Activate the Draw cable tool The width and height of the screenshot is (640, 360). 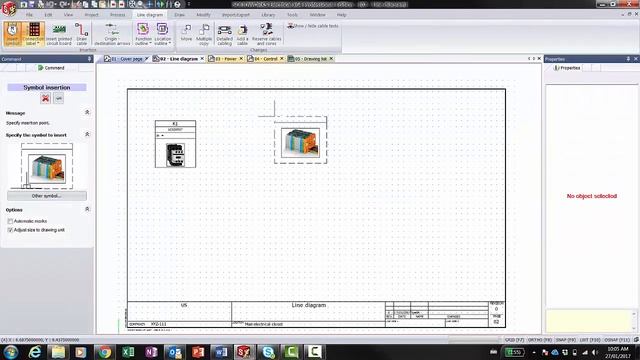[82, 34]
